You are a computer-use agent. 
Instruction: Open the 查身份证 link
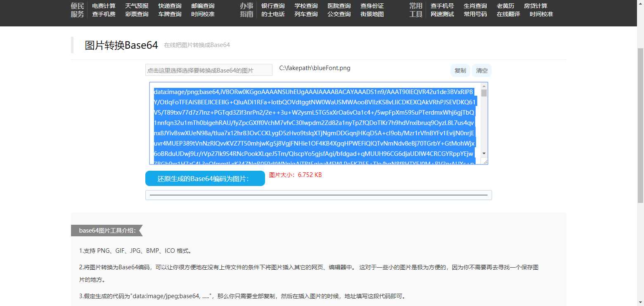pyautogui.click(x=372, y=6)
